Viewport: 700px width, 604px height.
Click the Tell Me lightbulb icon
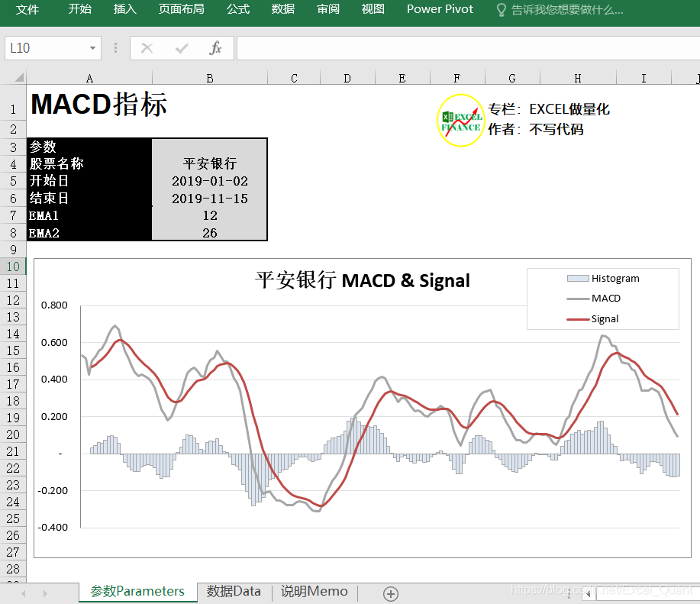click(501, 9)
